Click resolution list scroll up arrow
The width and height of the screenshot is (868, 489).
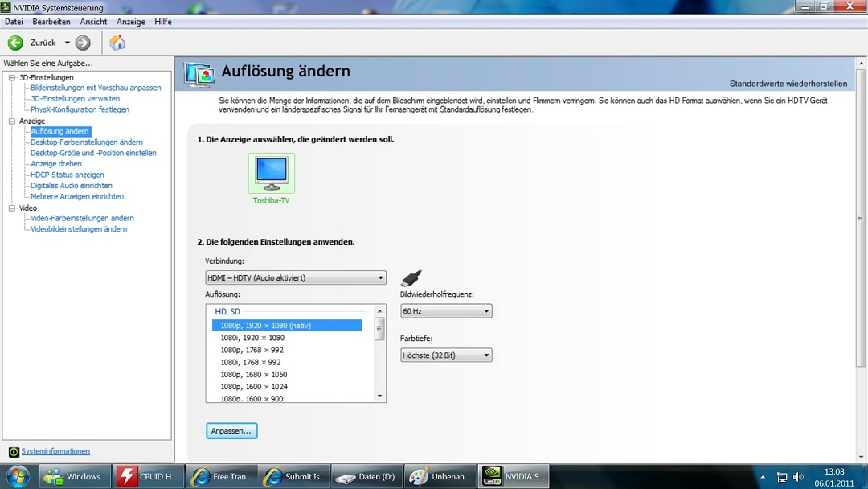click(379, 310)
